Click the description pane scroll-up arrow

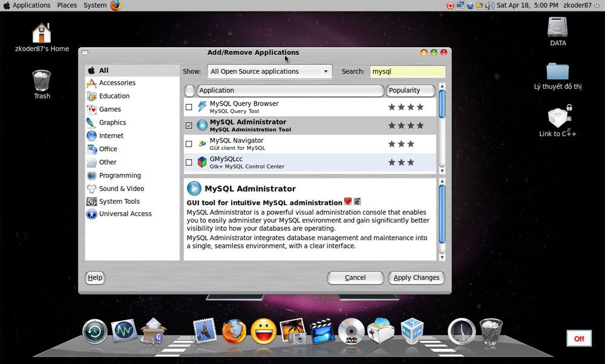[442, 181]
